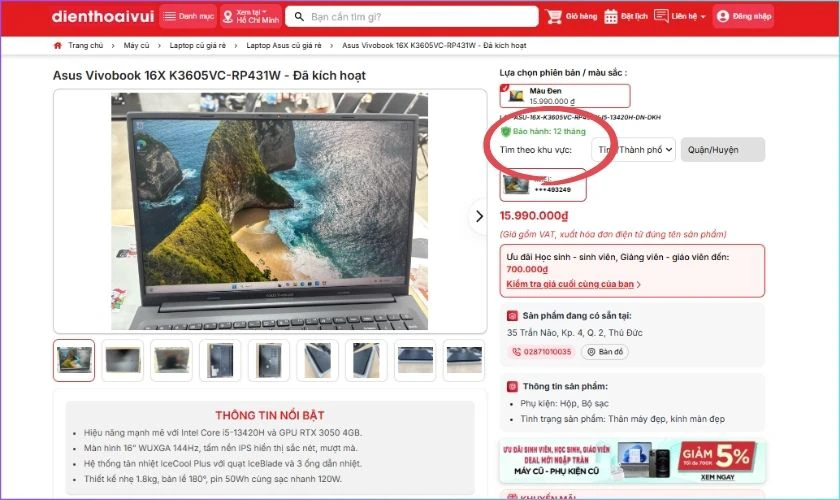The height and width of the screenshot is (500, 840).
Task: Click the Liên hệ chat bubble icon
Action: [661, 16]
